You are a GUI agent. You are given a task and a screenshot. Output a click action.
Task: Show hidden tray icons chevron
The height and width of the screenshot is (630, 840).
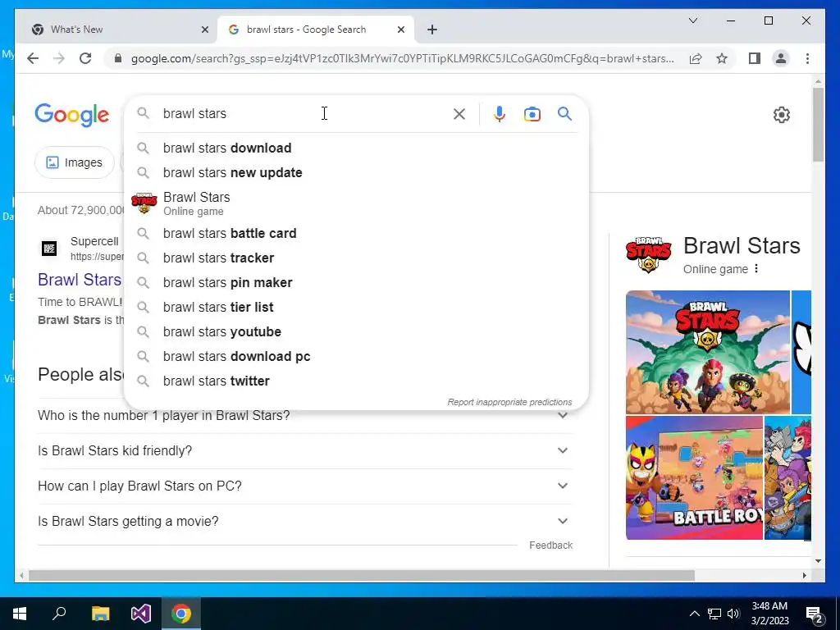click(694, 614)
